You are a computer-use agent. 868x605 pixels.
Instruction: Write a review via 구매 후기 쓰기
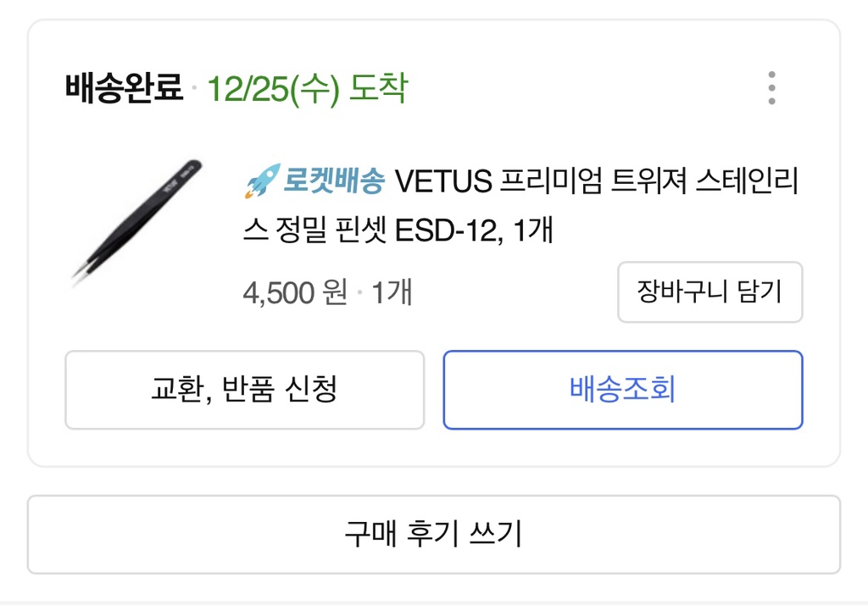pos(433,535)
